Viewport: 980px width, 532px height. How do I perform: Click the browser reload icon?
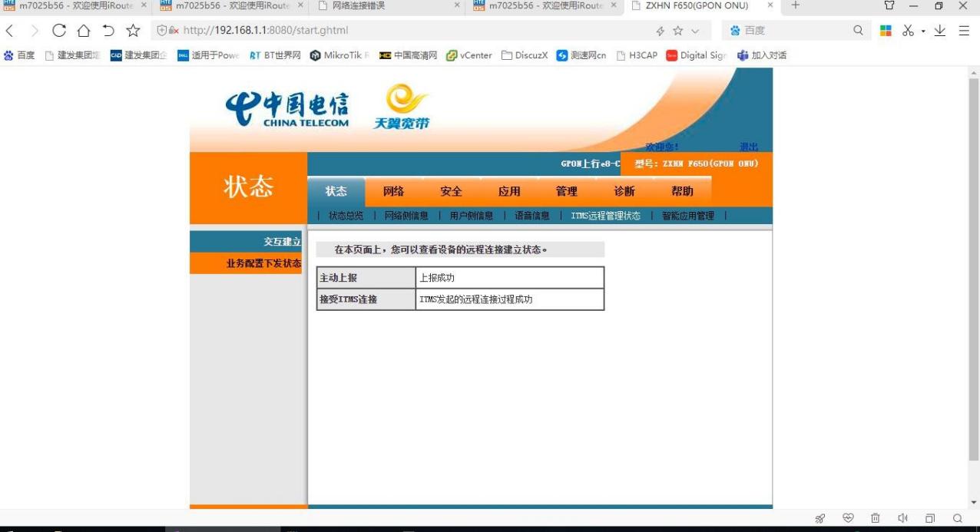pos(59,31)
